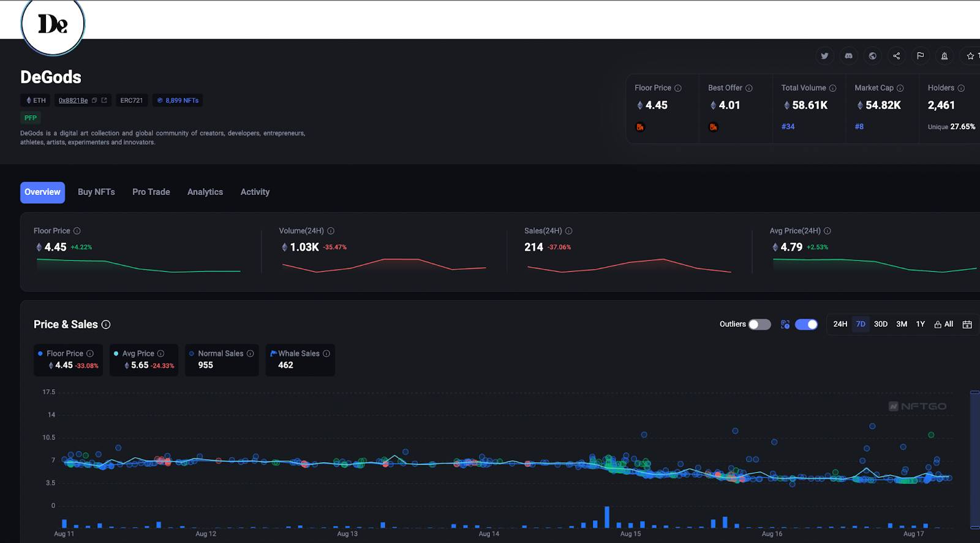980x543 pixels.
Task: Click the chart's right-side vertical range slider
Action: tap(975, 460)
